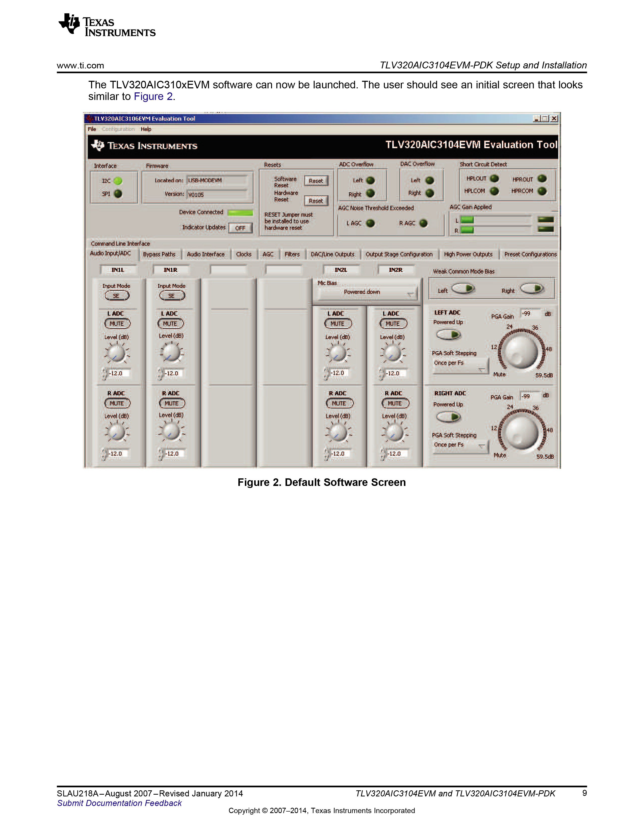This screenshot has height=833, width=644.
Task: Click the SPI interface indicator light
Action: click(x=118, y=194)
